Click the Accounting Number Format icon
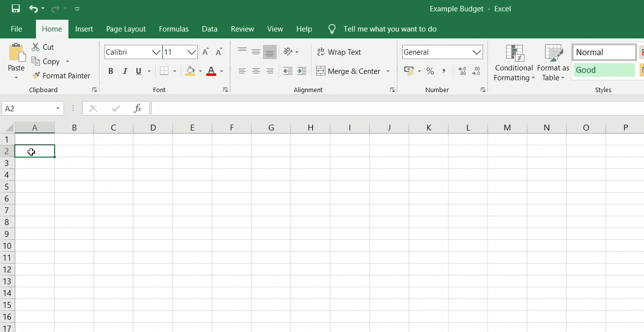 [409, 71]
